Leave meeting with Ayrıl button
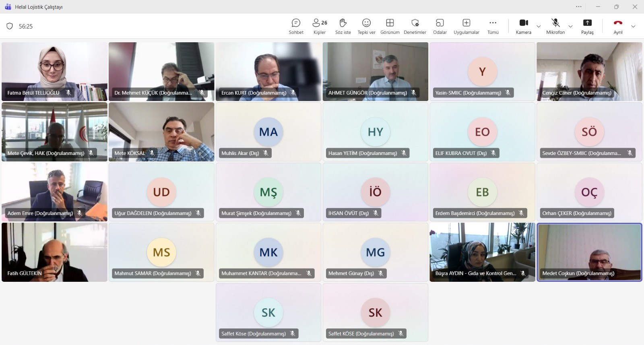This screenshot has width=644, height=345. coord(618,26)
